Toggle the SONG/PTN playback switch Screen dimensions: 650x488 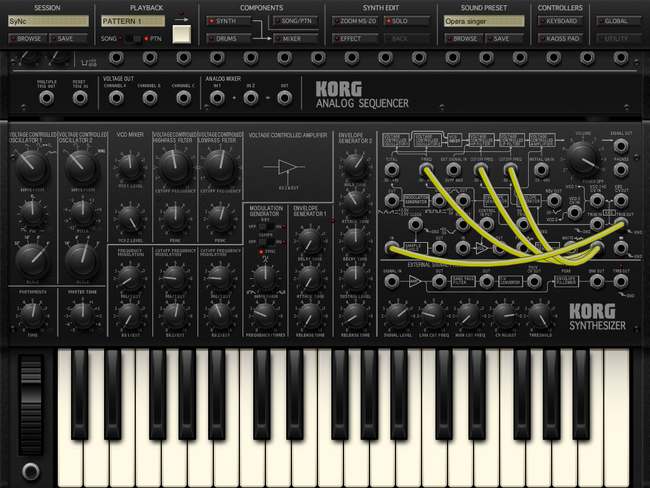coord(133,39)
